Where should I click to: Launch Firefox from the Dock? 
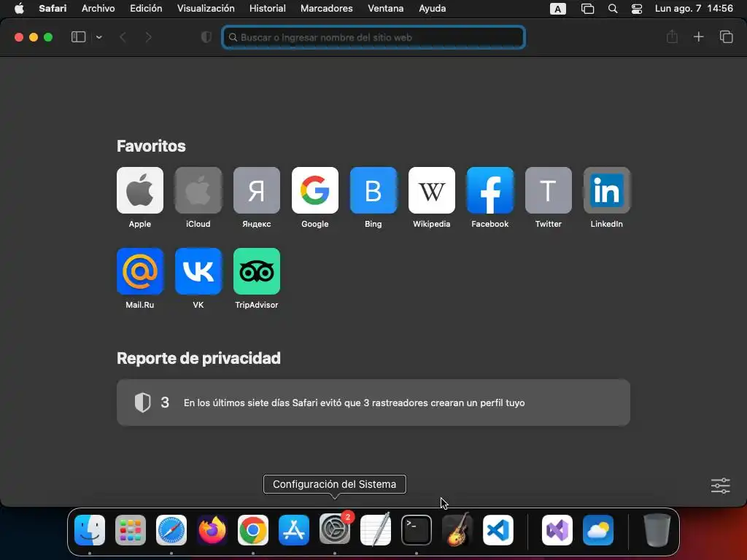pyautogui.click(x=212, y=529)
